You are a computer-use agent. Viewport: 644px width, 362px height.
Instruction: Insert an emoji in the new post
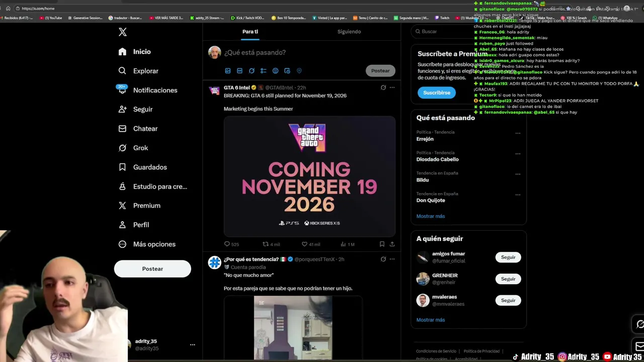click(x=275, y=71)
